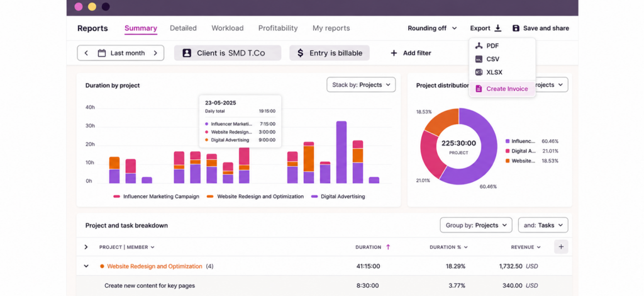
Task: Choose XLSX from the export menu
Action: [x=502, y=72]
